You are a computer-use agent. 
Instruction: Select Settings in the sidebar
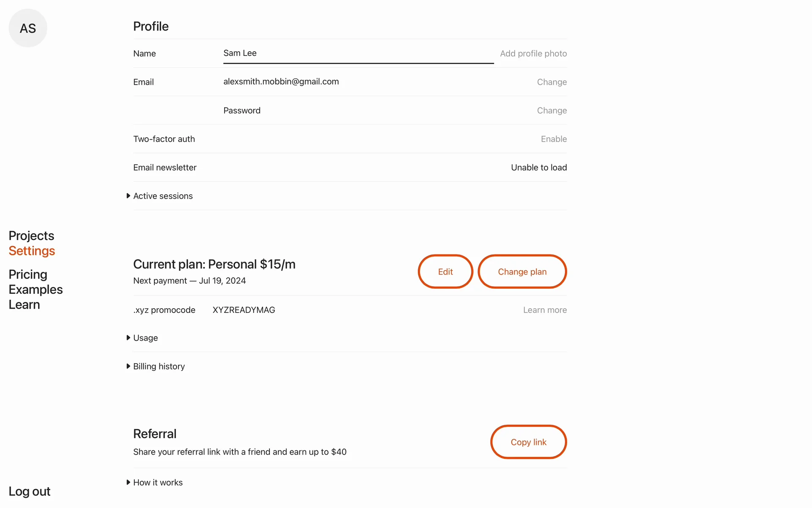click(32, 251)
